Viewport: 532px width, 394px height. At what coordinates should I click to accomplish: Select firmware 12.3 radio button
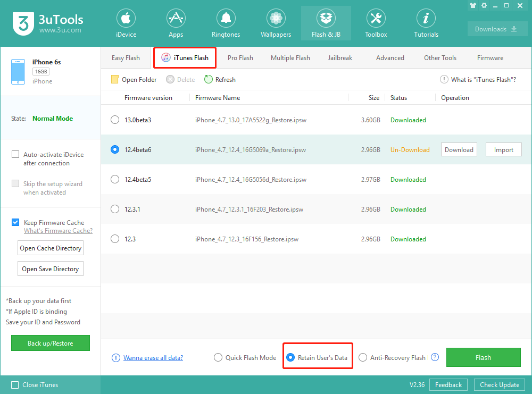tap(115, 239)
